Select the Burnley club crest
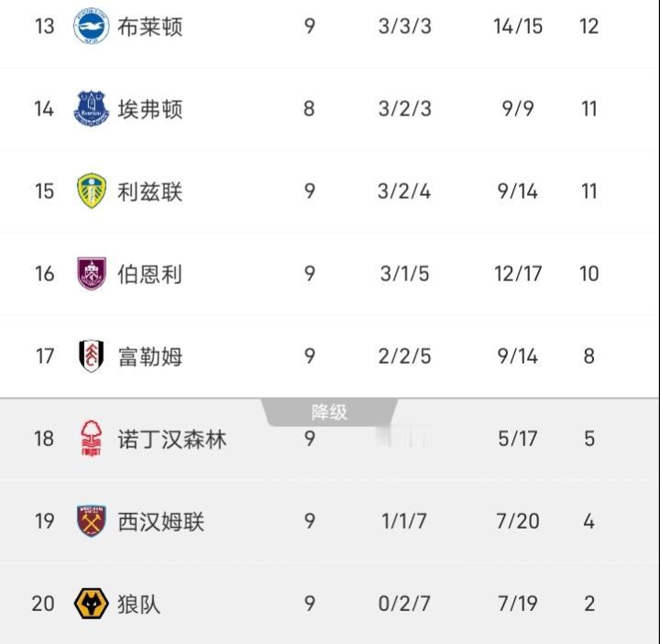This screenshot has width=660, height=644. [x=92, y=273]
